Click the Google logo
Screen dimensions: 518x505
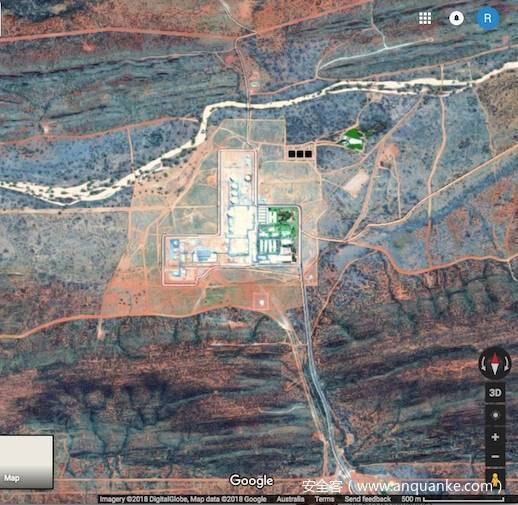tap(252, 481)
